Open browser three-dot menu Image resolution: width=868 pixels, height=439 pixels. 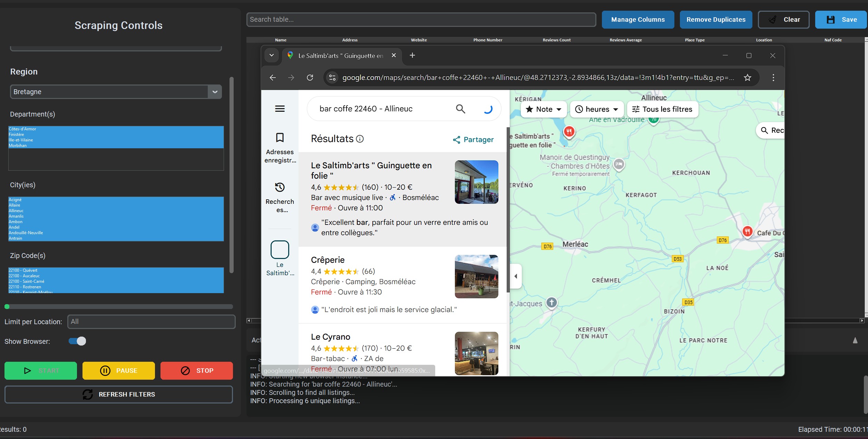coord(773,78)
